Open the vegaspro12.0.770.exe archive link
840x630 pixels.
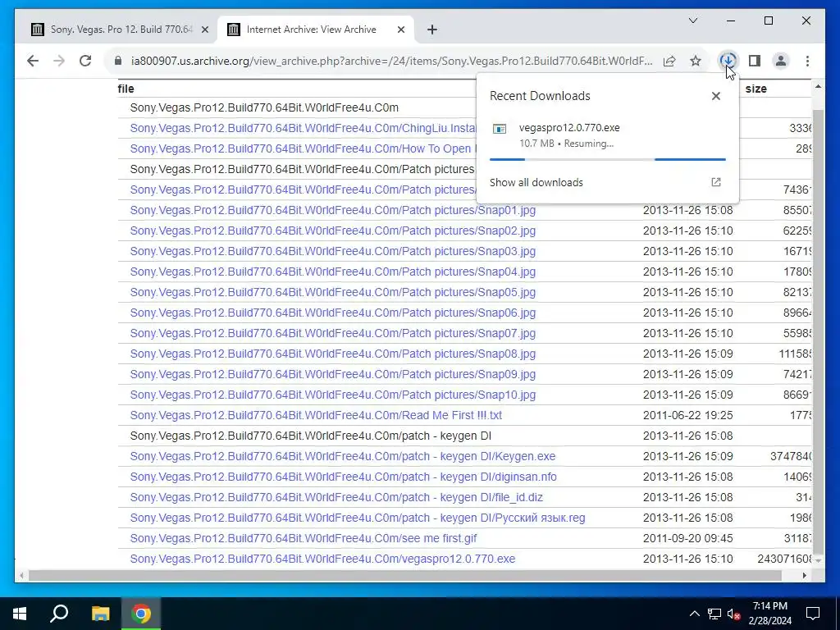pyautogui.click(x=322, y=559)
